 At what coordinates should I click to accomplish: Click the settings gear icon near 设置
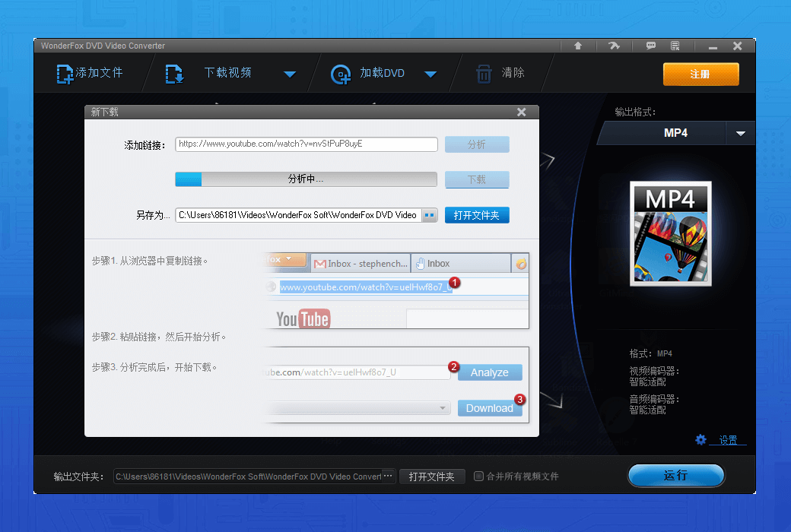700,439
